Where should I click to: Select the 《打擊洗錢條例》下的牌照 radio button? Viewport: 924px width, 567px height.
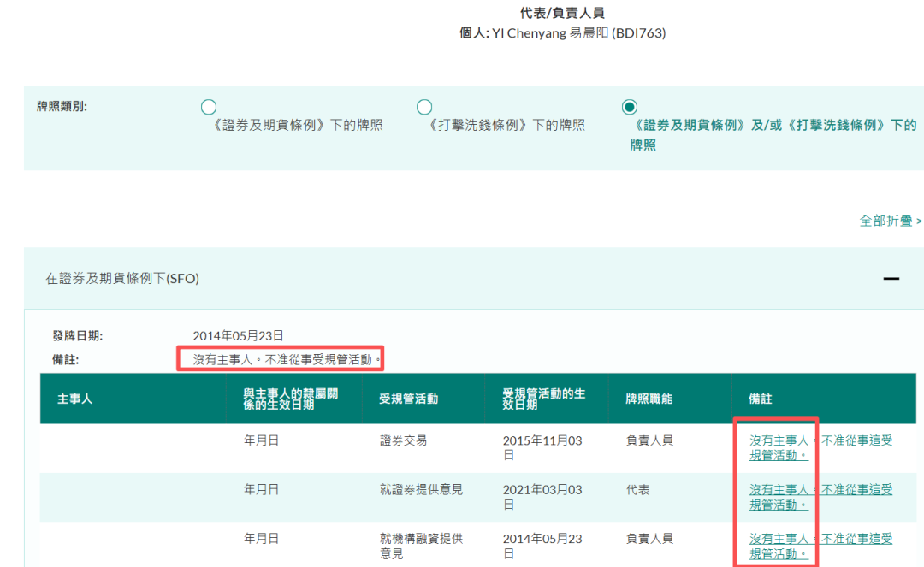coord(424,107)
